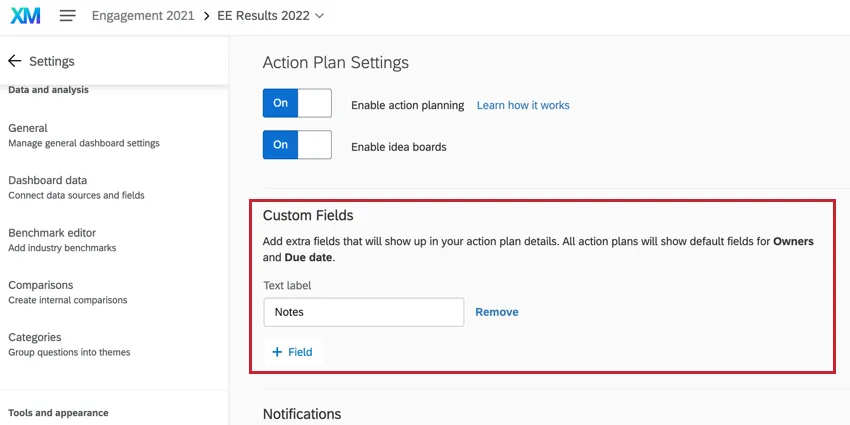Click the Custom Fields heading
Screen dimensions: 850x425
(x=308, y=215)
